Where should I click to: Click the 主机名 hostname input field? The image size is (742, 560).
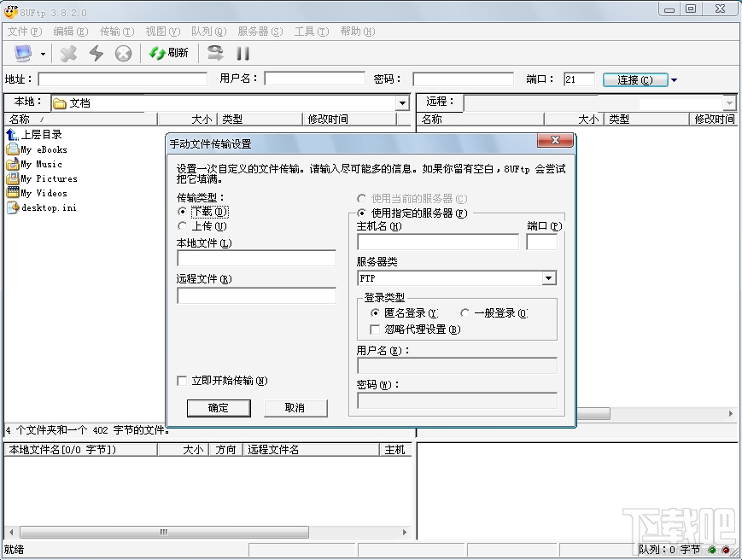pyautogui.click(x=438, y=242)
